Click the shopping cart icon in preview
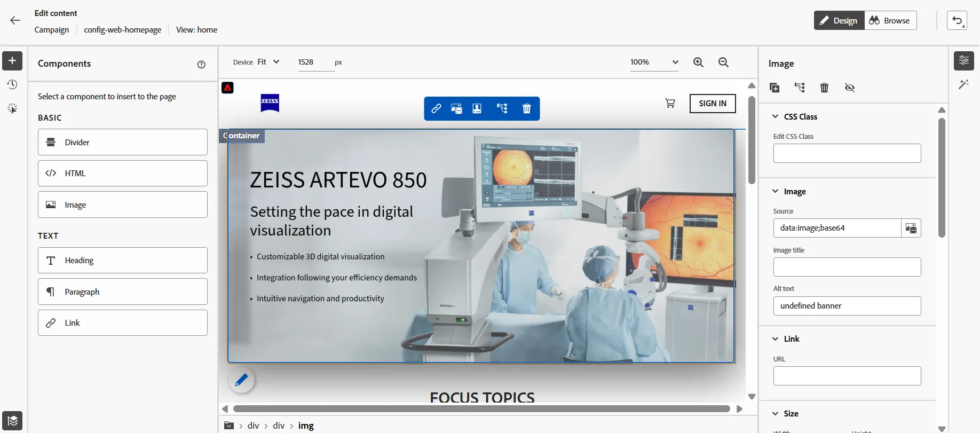Viewport: 980px width, 433px height. (670, 103)
